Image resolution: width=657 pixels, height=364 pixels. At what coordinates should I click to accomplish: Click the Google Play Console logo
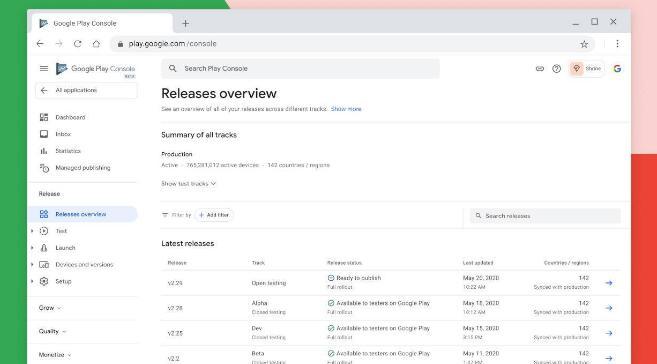tap(96, 69)
